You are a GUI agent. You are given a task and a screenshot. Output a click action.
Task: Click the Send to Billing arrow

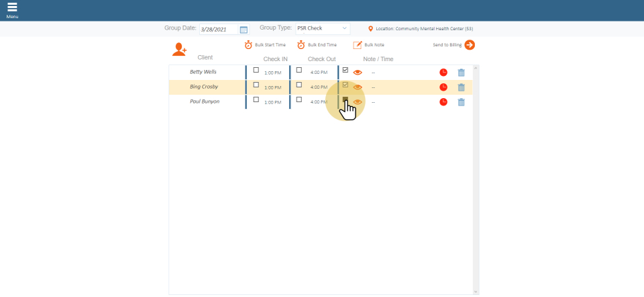click(x=470, y=45)
